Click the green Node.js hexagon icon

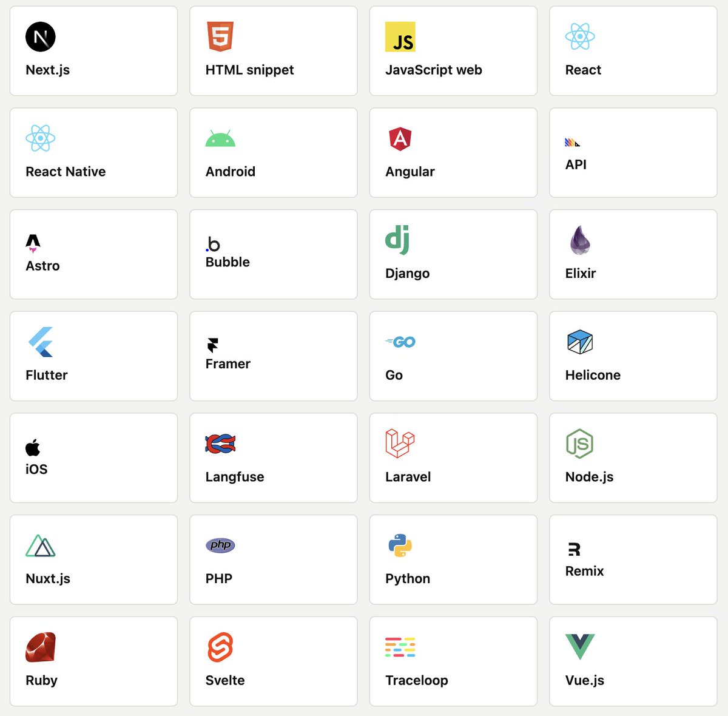coord(579,444)
